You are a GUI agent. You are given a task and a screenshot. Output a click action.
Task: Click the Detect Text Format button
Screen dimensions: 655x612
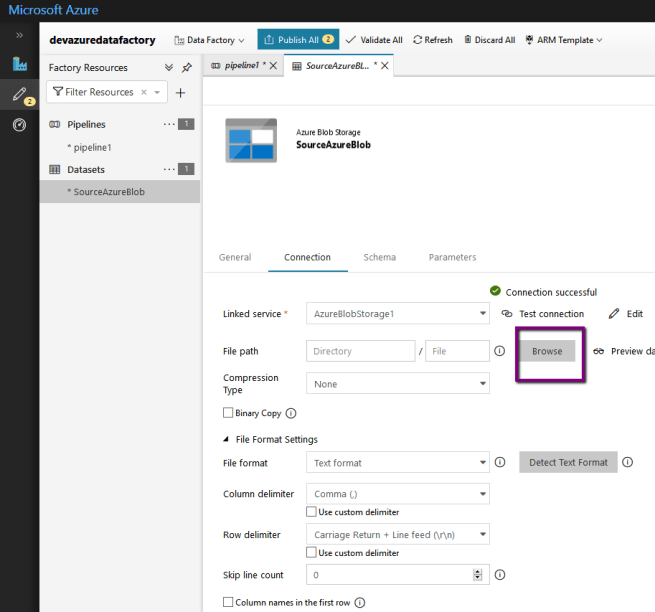pos(568,462)
